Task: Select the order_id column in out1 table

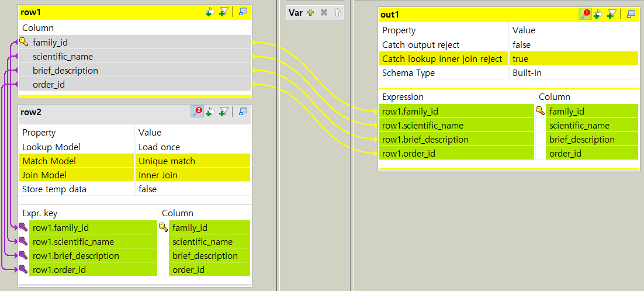Action: [592, 154]
